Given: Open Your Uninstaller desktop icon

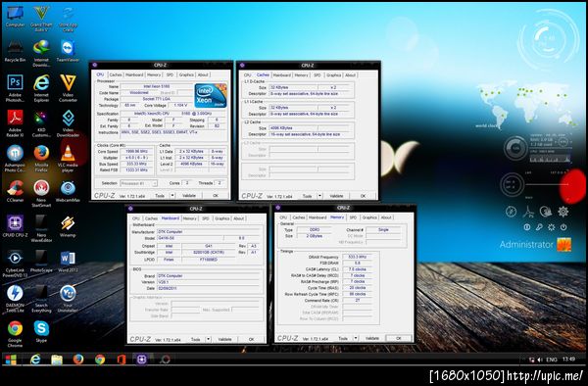Looking at the screenshot, I should pyautogui.click(x=68, y=299).
